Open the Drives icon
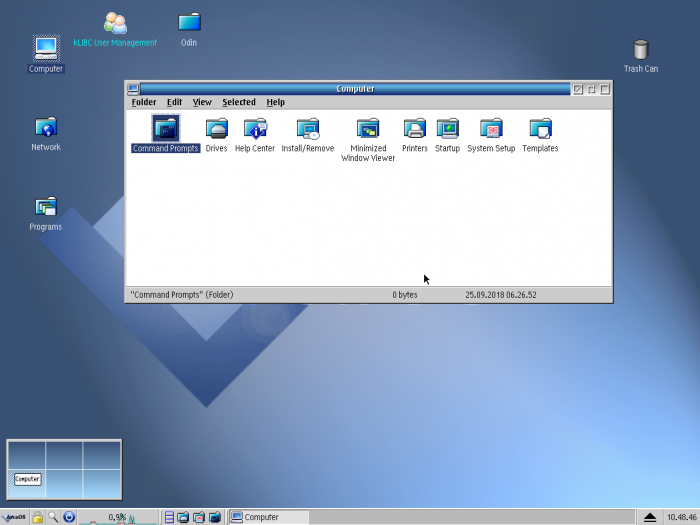Viewport: 700px width, 525px height. [216, 128]
